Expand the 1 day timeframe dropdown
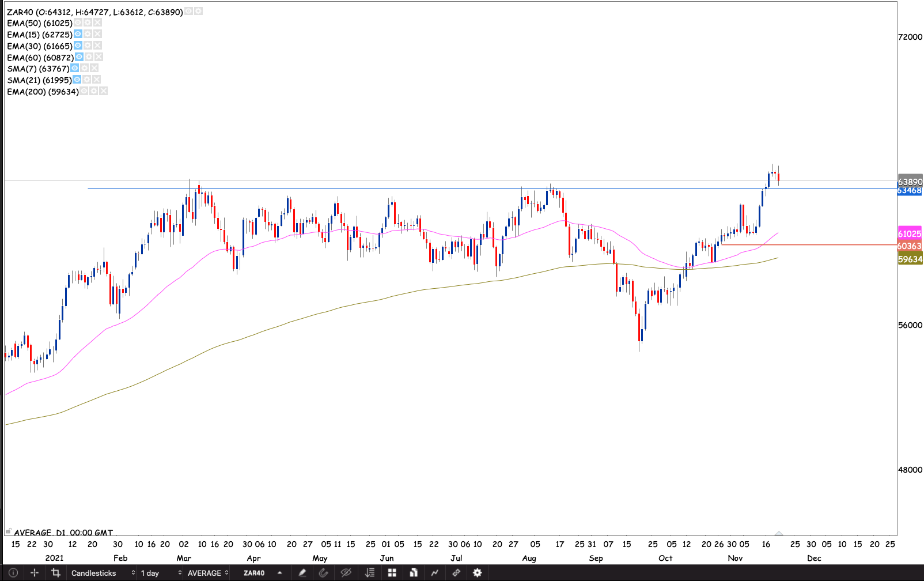 click(161, 573)
